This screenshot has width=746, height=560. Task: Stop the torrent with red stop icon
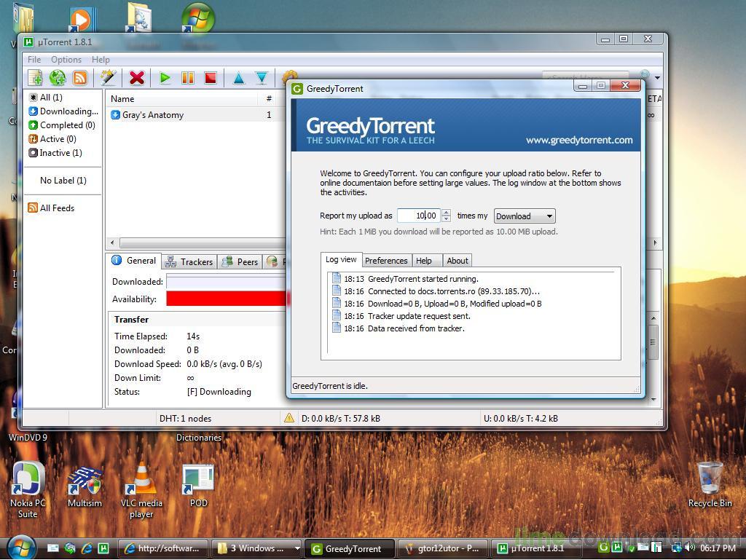point(210,78)
